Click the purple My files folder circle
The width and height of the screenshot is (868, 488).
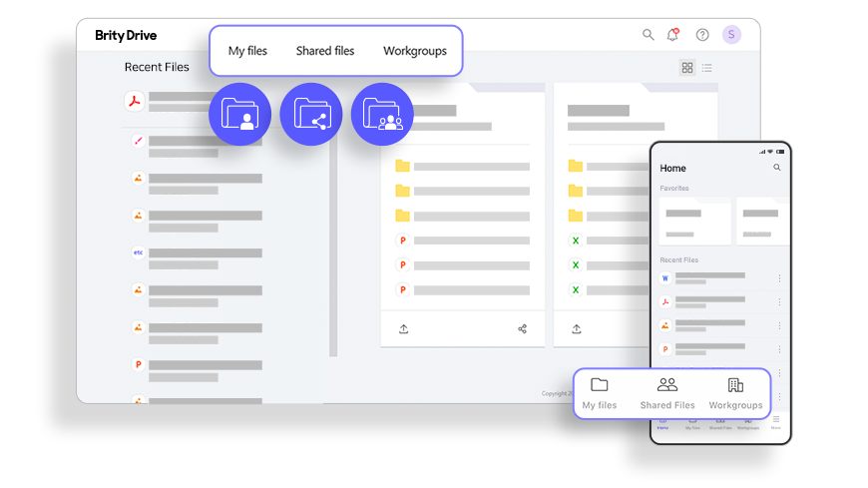click(x=239, y=114)
